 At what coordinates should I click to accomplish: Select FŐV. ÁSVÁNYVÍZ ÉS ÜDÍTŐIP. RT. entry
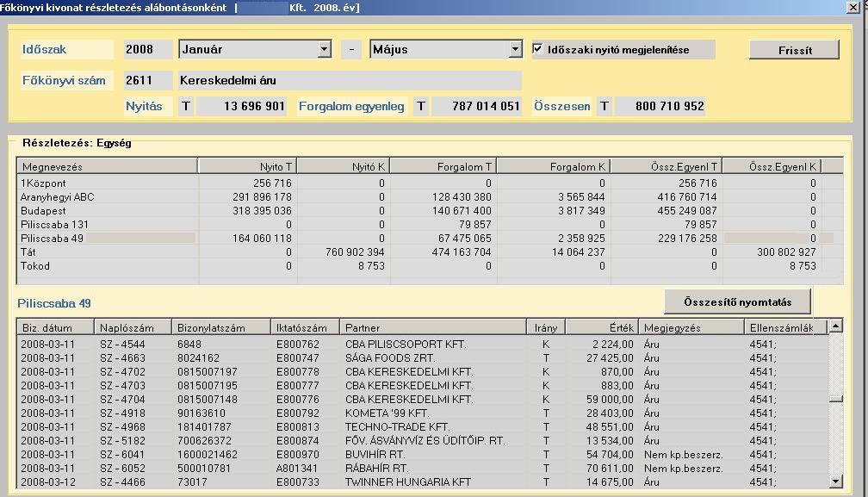point(425,441)
